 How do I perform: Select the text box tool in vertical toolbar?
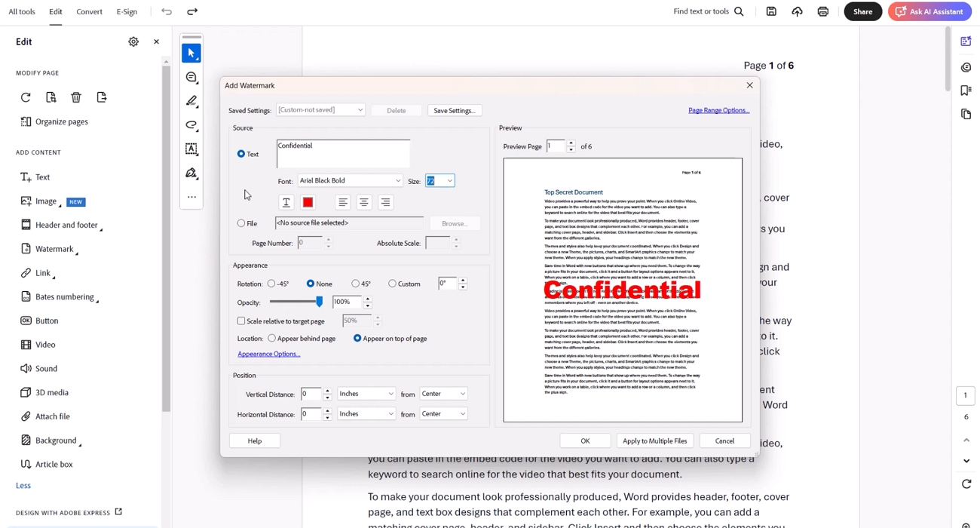191,149
